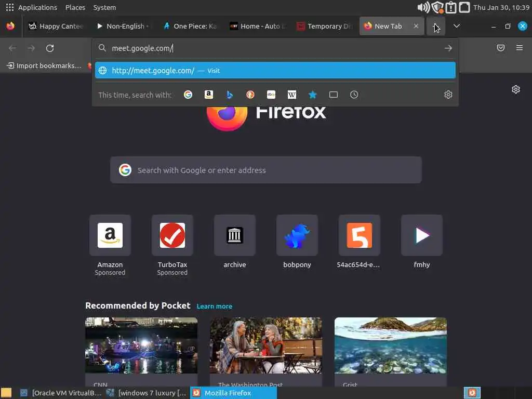Click the battery icon in the top panel
Viewport: 532px width, 399px height.
coord(451,7)
